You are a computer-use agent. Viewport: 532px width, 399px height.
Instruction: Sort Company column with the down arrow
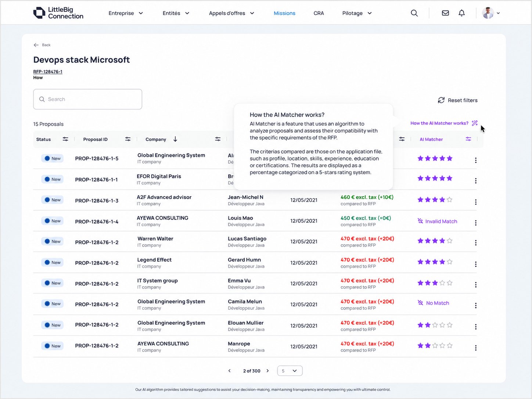click(175, 139)
